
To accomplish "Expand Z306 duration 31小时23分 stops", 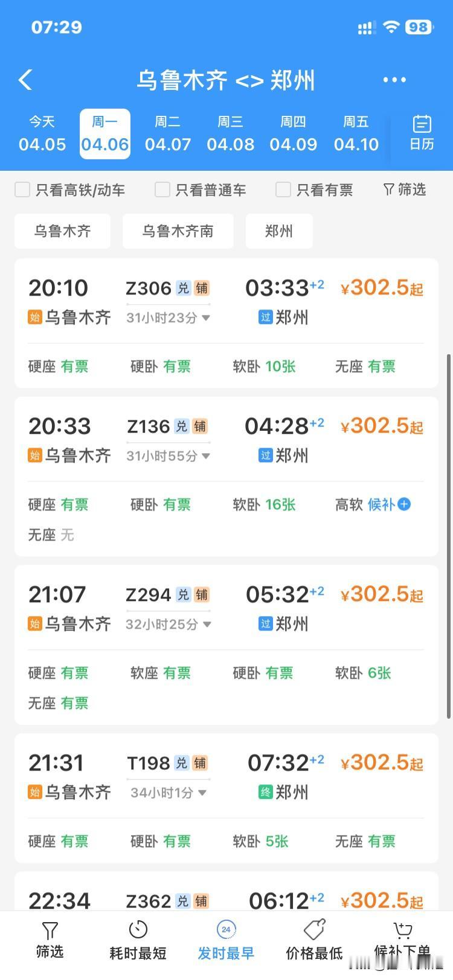I will 205,317.
